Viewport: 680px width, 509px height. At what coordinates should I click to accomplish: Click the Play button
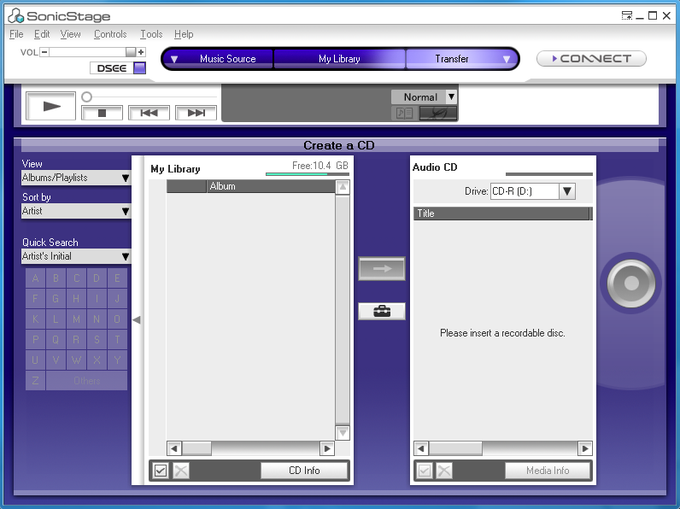[51, 106]
